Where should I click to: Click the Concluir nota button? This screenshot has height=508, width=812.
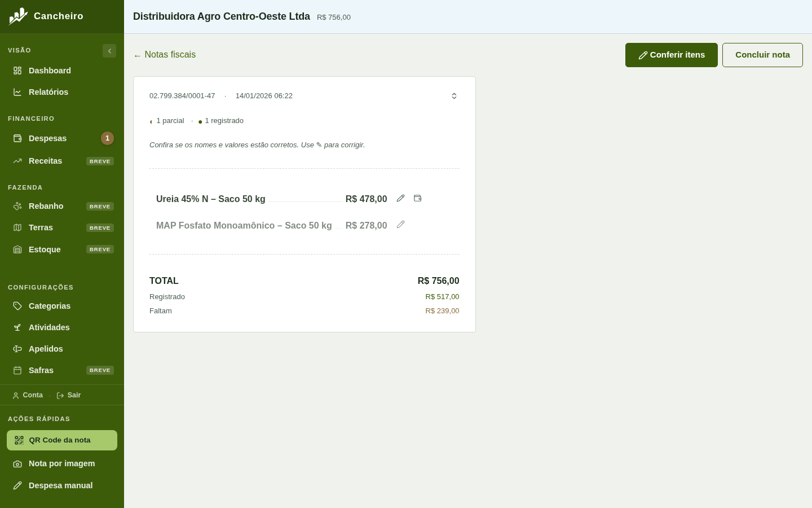[x=762, y=55]
